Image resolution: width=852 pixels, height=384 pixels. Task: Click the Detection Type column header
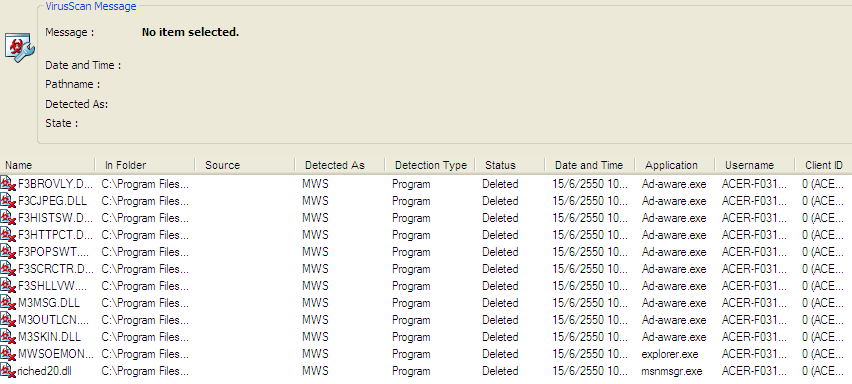pos(430,165)
